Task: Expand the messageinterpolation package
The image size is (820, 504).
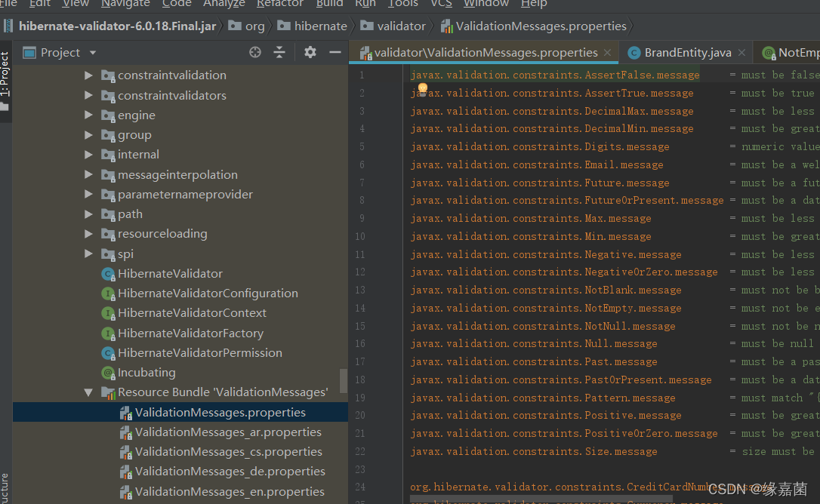Action: pyautogui.click(x=88, y=174)
